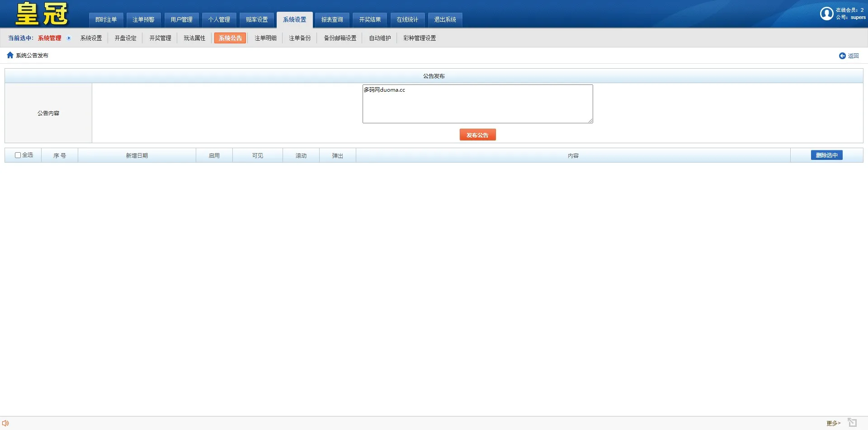Select 系统公告 in the submenu
The width and height of the screenshot is (868, 430).
(230, 38)
